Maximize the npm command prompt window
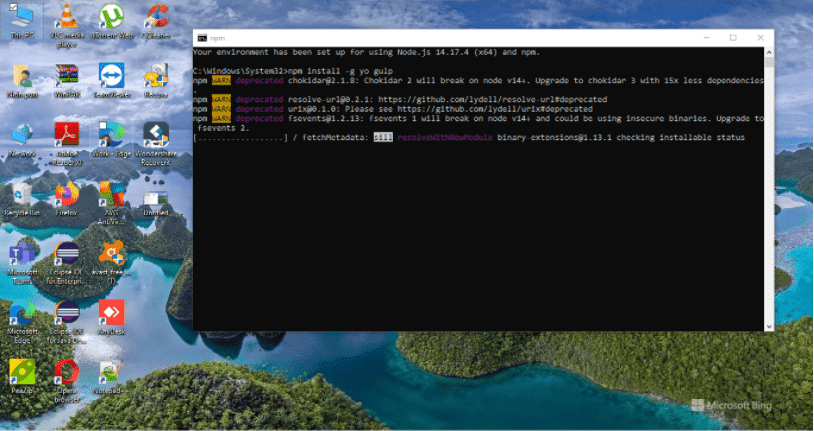814x431 pixels. pos(733,38)
